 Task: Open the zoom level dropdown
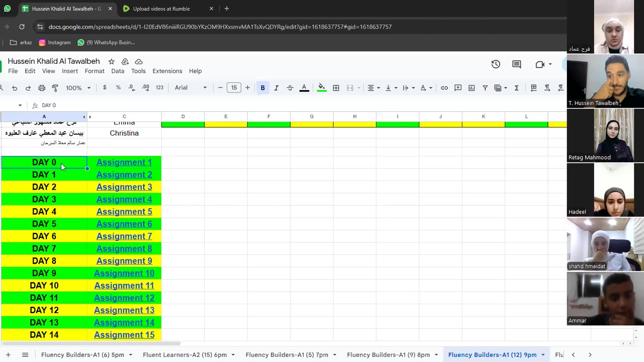[78, 87]
